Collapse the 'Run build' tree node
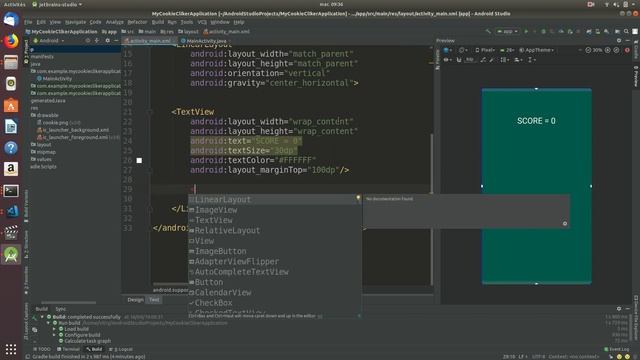640x360 pixels. [48, 323]
